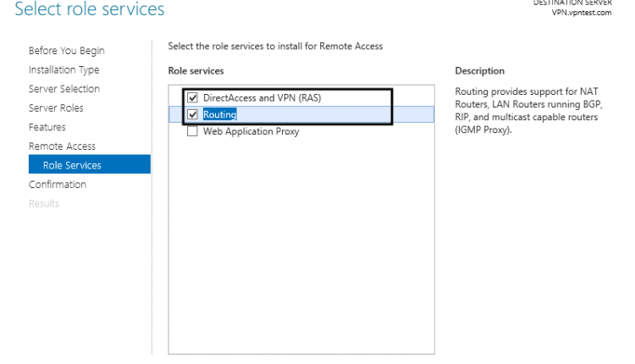This screenshot has height=364, width=635.
Task: Jump to the Confirmation step
Action: (57, 184)
